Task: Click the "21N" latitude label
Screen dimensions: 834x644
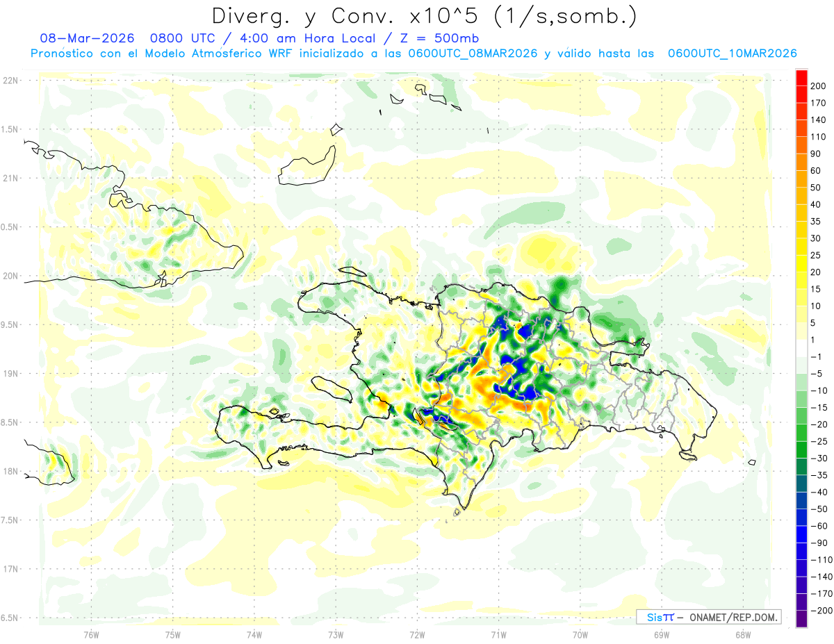Action: click(x=10, y=179)
